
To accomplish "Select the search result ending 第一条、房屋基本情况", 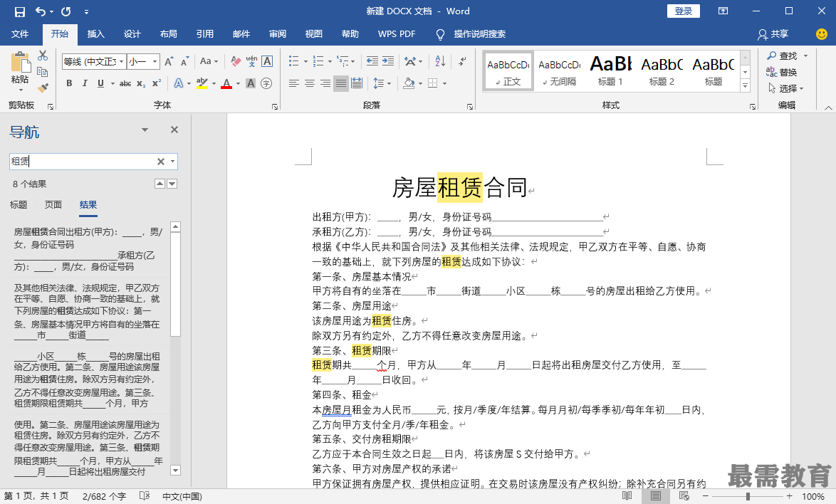I will (88, 311).
